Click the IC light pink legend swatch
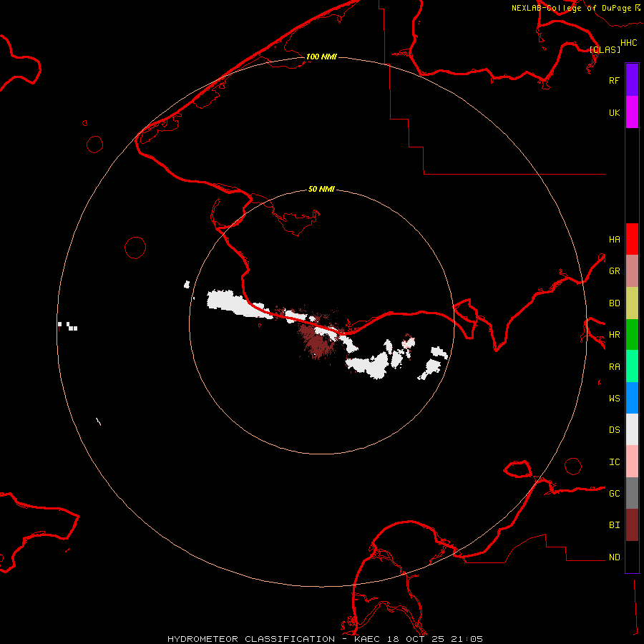Viewport: 644px width, 644px height. point(632,462)
